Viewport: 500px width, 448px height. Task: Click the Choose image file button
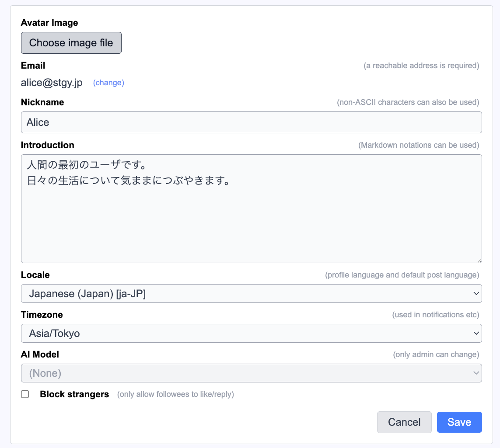pyautogui.click(x=71, y=43)
